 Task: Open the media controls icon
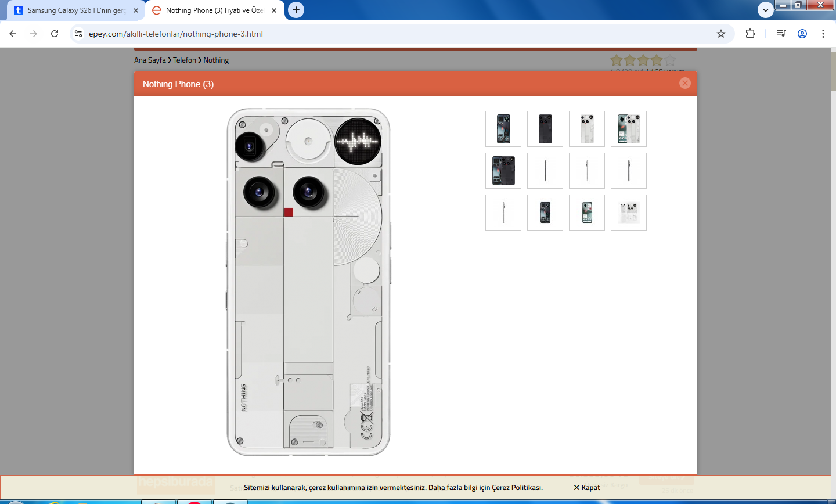pos(781,34)
